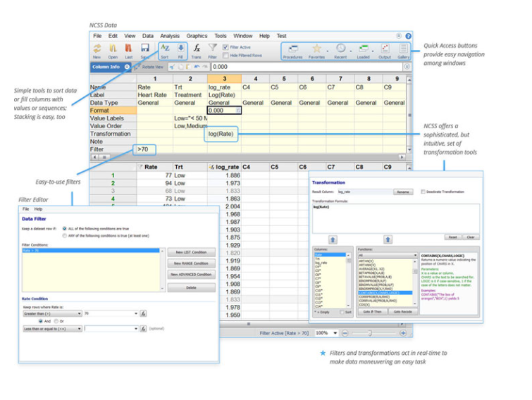Click the Filter funnel icon

tap(212, 50)
